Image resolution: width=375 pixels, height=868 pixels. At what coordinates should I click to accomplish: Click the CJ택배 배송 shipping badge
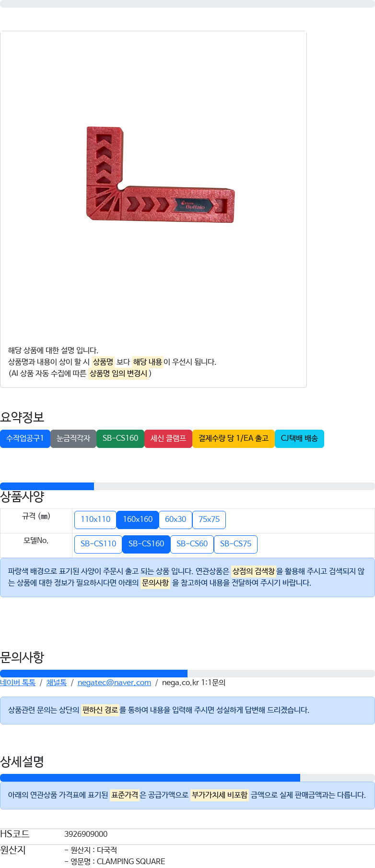[299, 438]
